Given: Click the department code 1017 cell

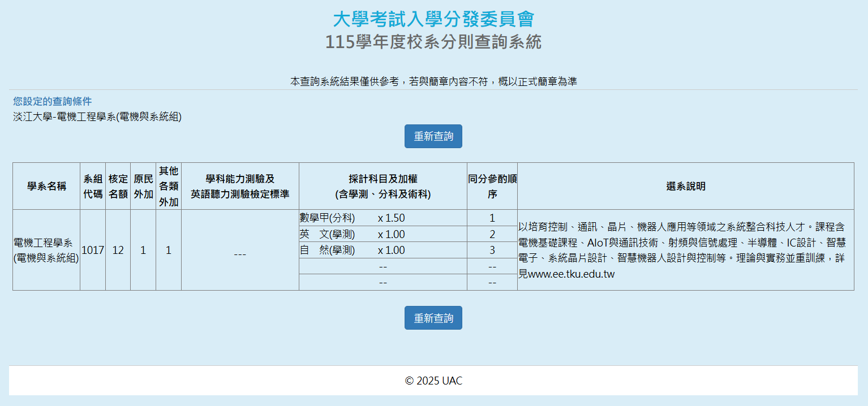Looking at the screenshot, I should pos(93,250).
